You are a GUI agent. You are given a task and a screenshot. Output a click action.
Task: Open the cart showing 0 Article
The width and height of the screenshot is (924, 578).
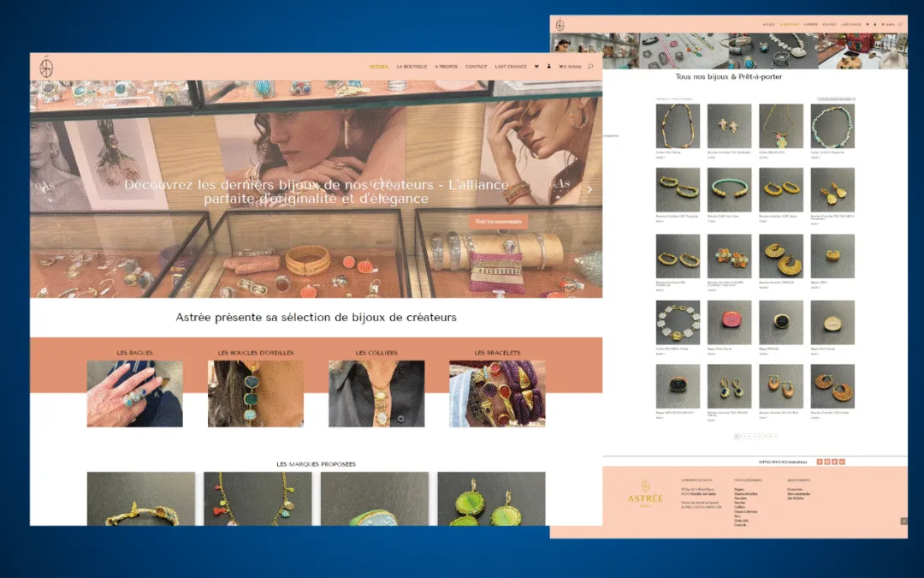coord(570,67)
